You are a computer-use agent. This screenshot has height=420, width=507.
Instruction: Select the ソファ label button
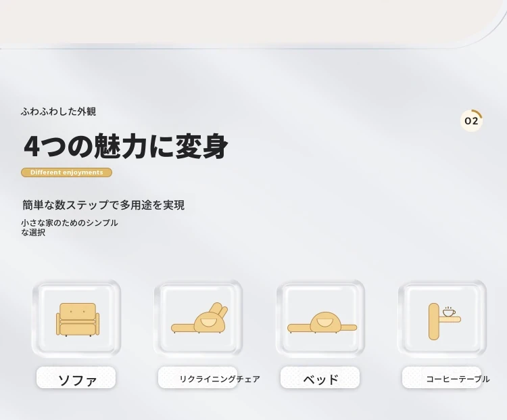[76, 379]
